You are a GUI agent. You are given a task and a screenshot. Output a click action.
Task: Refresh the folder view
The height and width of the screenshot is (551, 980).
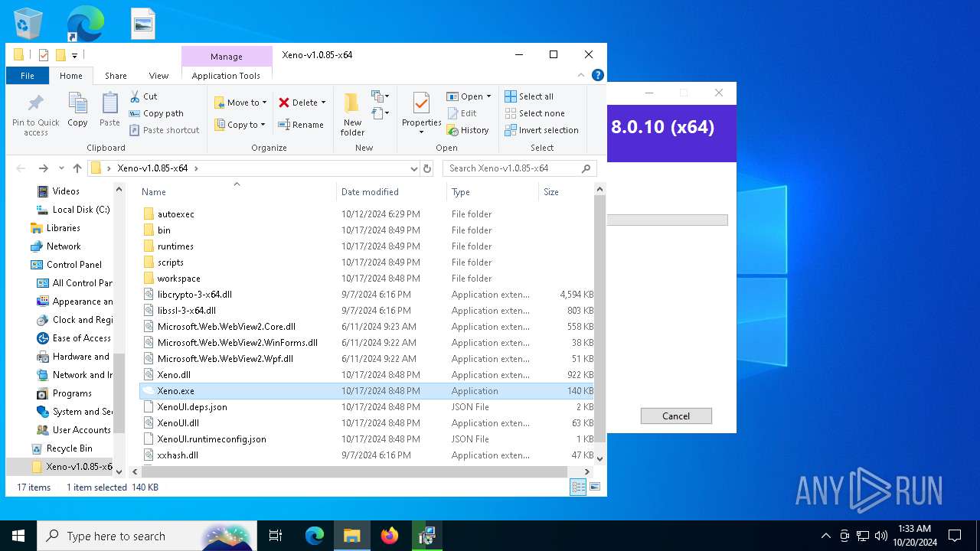(x=427, y=168)
